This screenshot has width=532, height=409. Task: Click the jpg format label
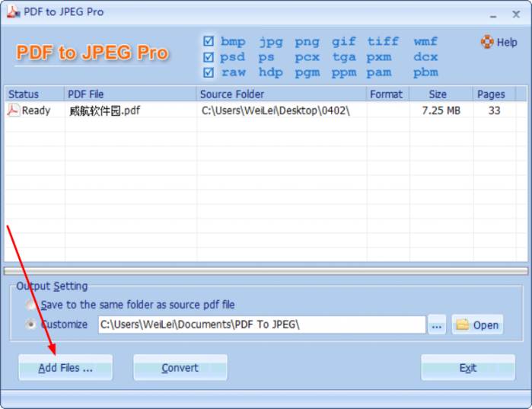[270, 42]
